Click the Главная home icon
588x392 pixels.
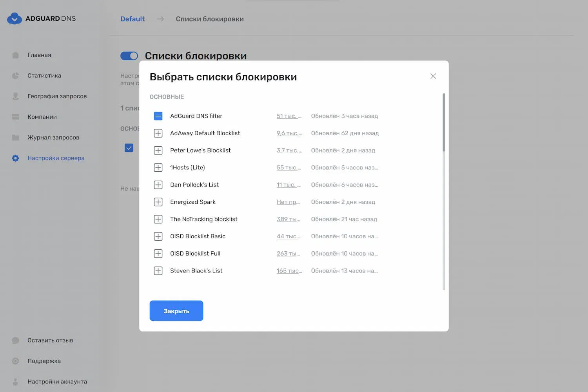16,55
